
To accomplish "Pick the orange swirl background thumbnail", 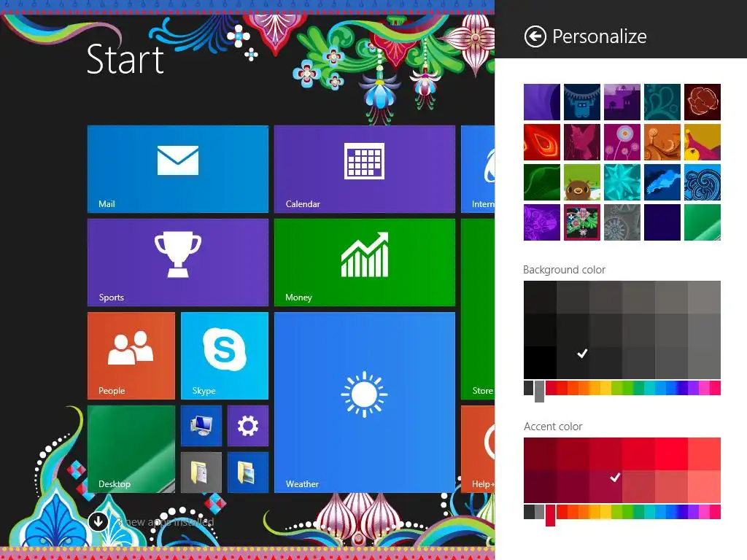I will coord(662,142).
